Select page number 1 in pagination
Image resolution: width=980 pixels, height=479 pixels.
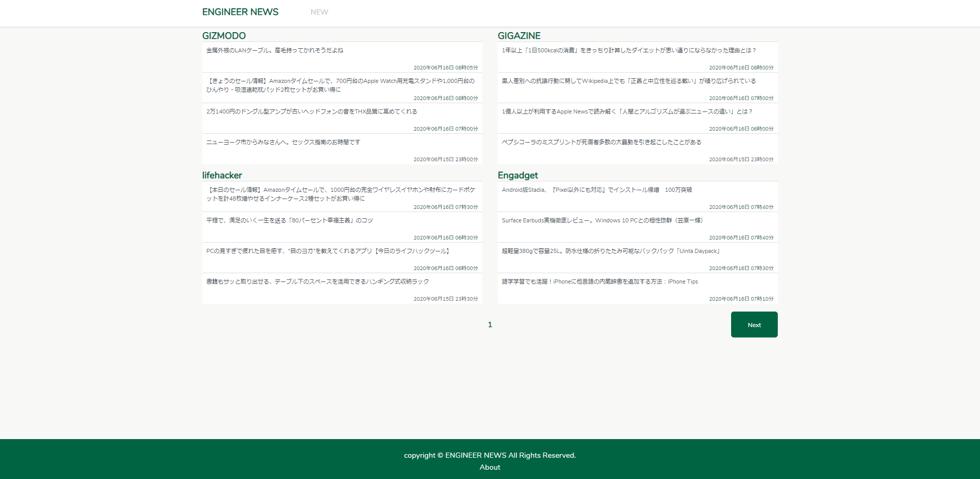tap(489, 325)
